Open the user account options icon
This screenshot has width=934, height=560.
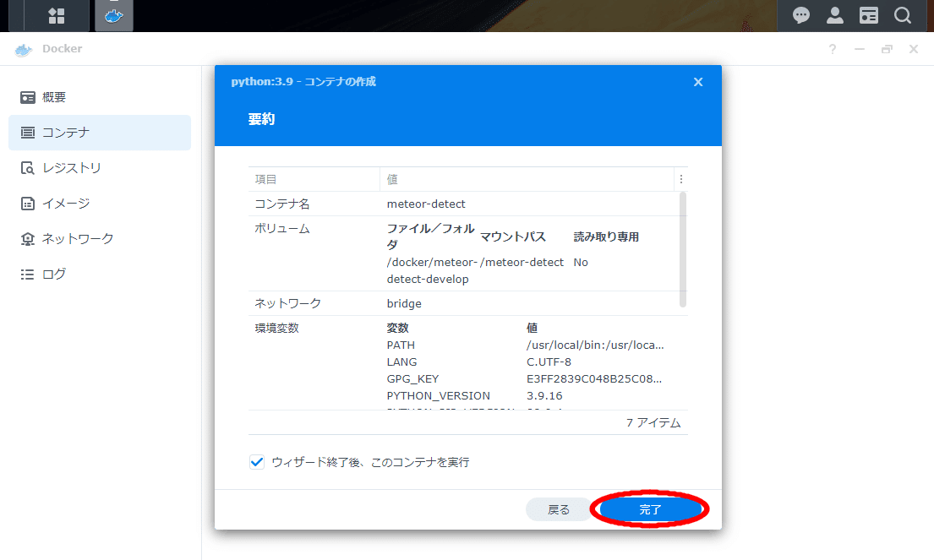coord(835,15)
